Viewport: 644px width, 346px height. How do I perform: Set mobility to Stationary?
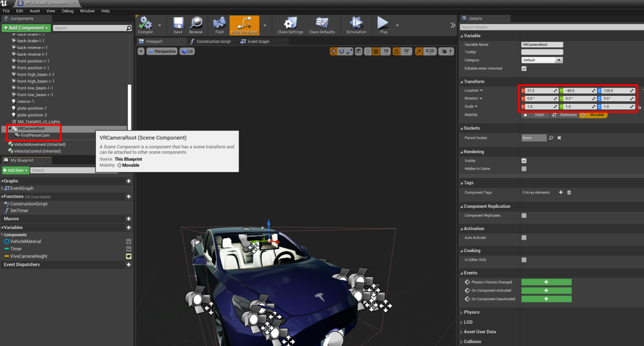point(565,115)
